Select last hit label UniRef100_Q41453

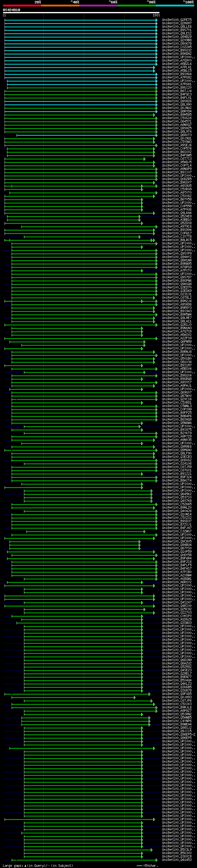[177, 860]
